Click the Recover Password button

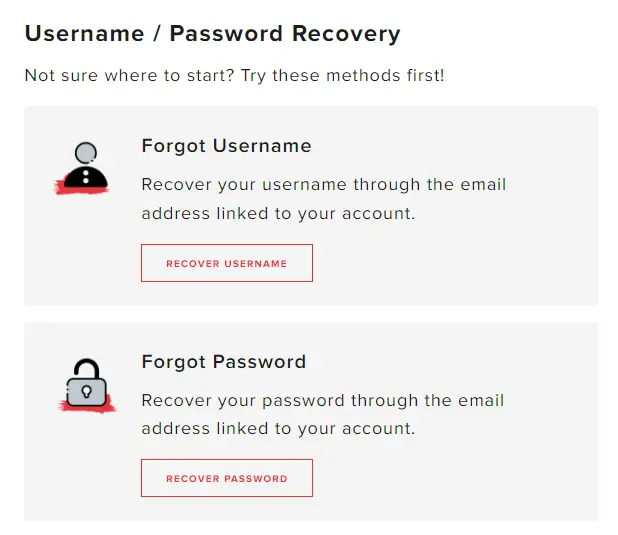click(x=227, y=478)
